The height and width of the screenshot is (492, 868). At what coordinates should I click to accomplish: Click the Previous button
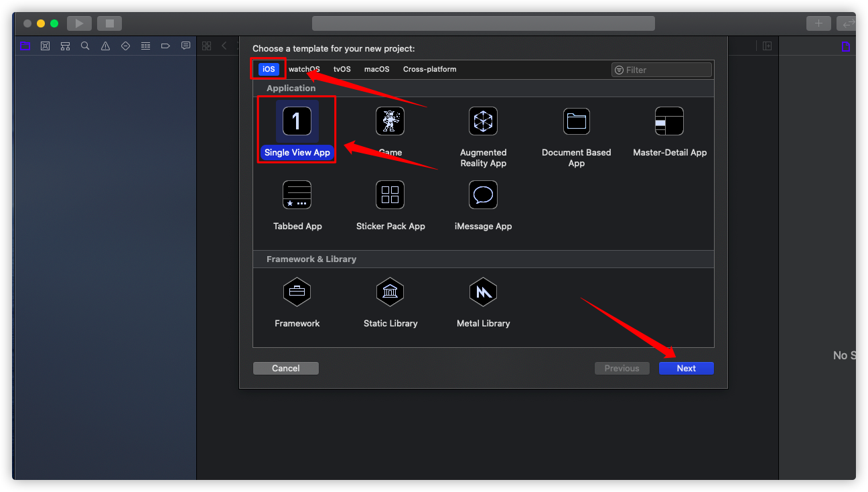[x=622, y=368]
